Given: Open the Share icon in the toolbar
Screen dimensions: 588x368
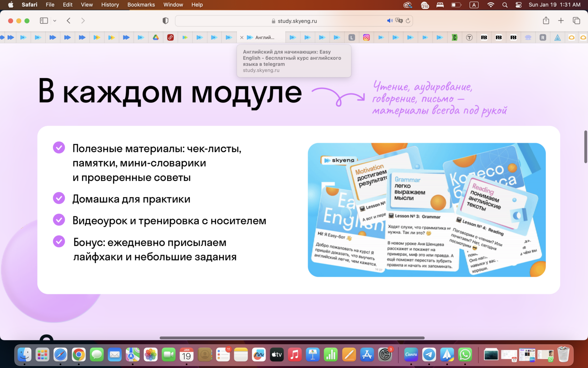Looking at the screenshot, I should (546, 21).
